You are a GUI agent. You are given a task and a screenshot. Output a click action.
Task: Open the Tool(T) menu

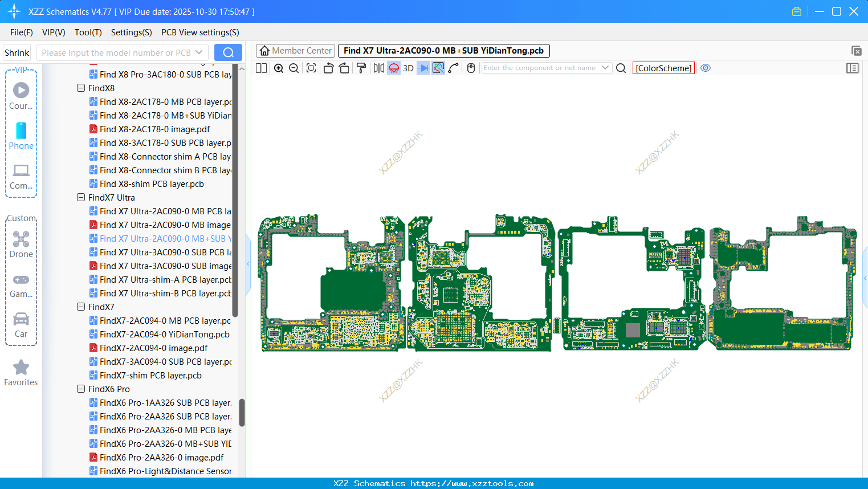pyautogui.click(x=88, y=32)
